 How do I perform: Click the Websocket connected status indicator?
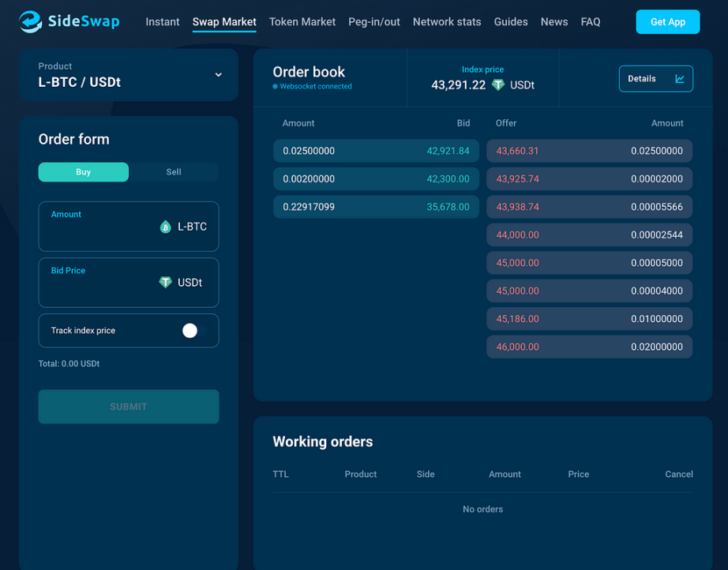[x=313, y=87]
